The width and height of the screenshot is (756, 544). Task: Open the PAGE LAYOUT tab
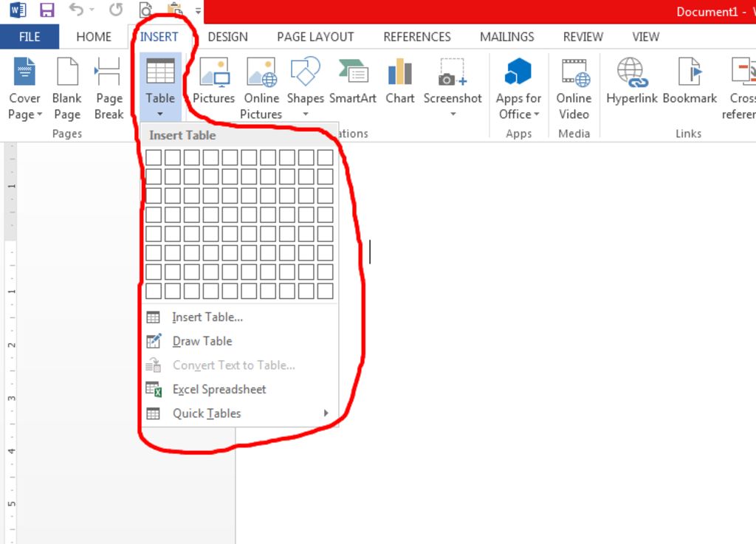pos(315,37)
